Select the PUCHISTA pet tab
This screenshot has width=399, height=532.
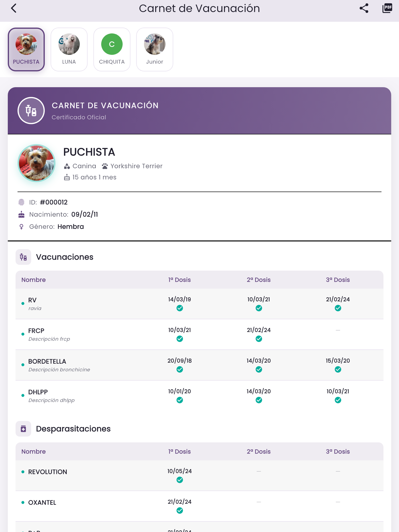26,49
